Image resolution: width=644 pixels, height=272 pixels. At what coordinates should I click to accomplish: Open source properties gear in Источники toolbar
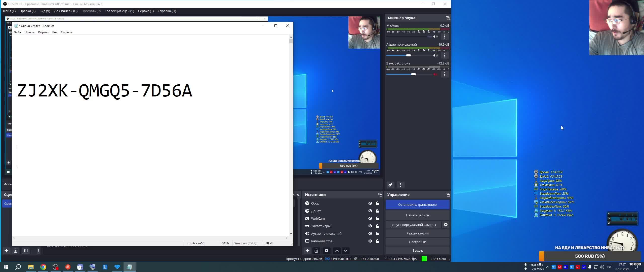327,251
